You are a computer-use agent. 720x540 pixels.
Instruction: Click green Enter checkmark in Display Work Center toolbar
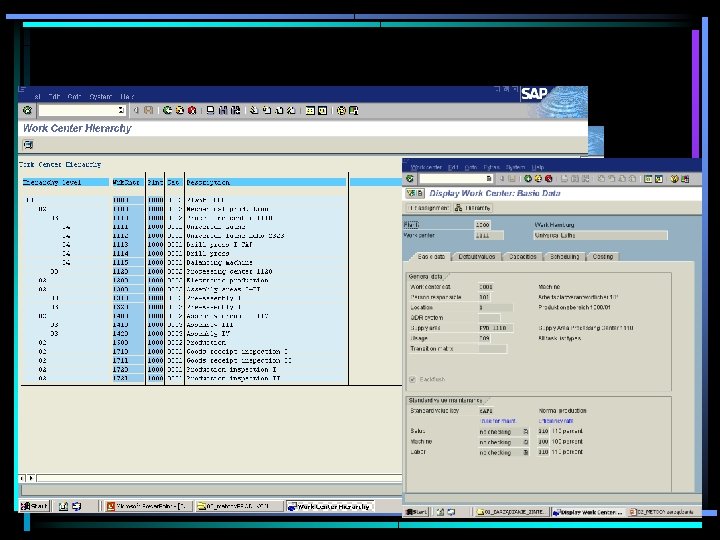click(409, 179)
